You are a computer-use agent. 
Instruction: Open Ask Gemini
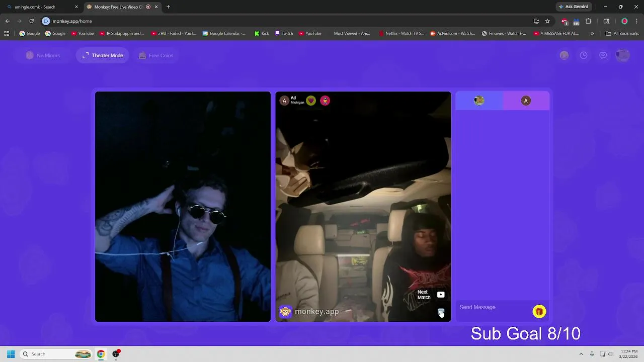[x=573, y=7]
